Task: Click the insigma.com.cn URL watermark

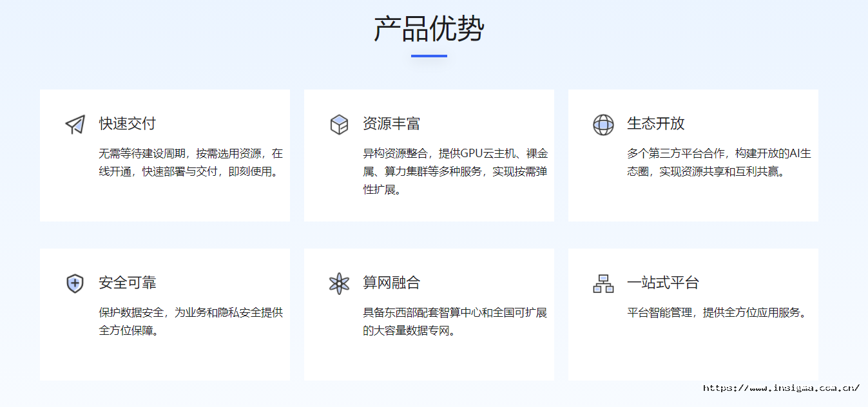Action: 781,388
